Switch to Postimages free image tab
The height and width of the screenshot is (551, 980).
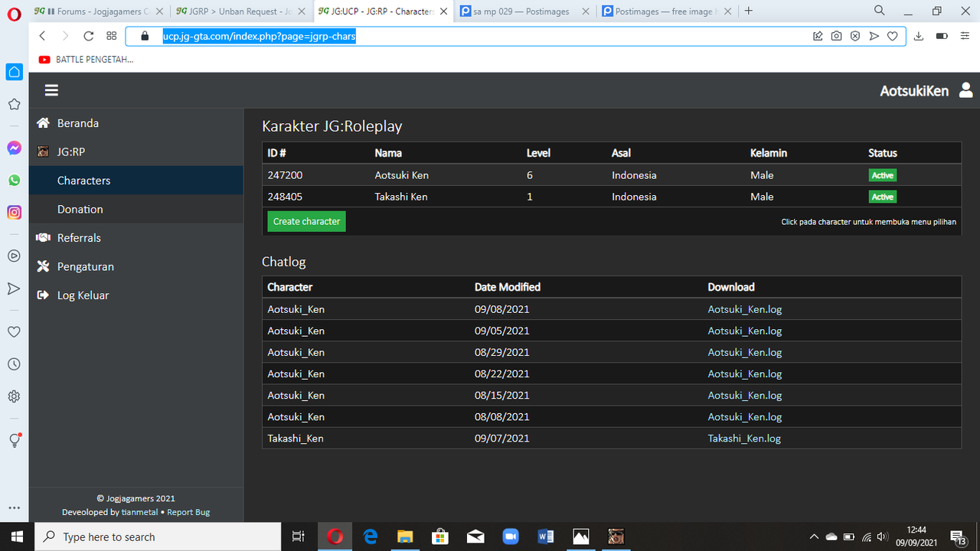coord(665,11)
